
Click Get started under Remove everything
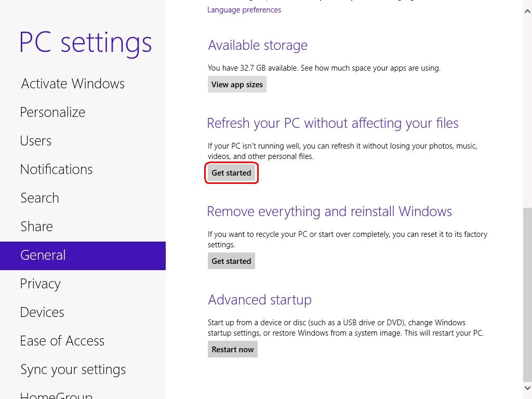click(x=231, y=261)
